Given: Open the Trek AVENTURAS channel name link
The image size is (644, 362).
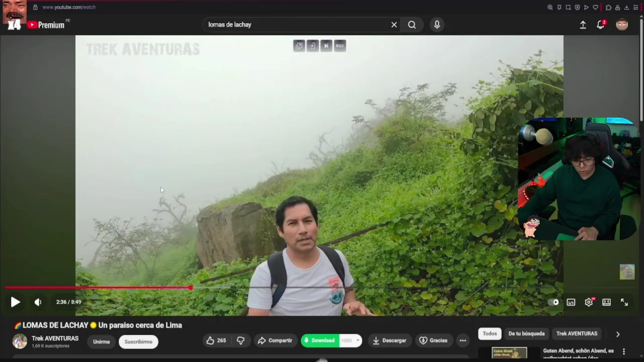Looking at the screenshot, I should point(55,338).
